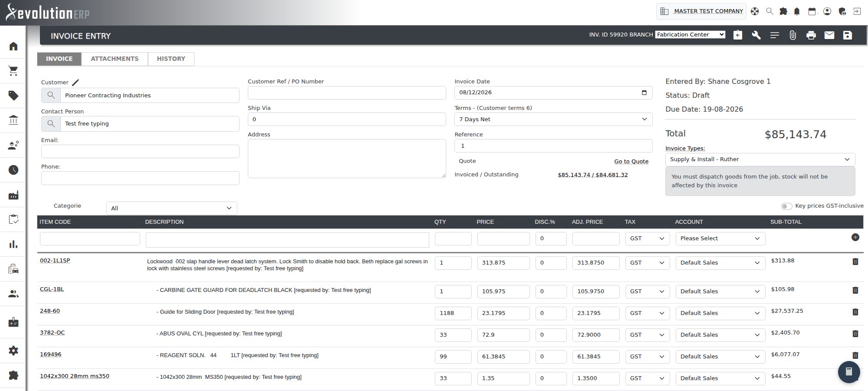Click the magnifier search icon in header
The width and height of the screenshot is (868, 391).
[x=769, y=11]
